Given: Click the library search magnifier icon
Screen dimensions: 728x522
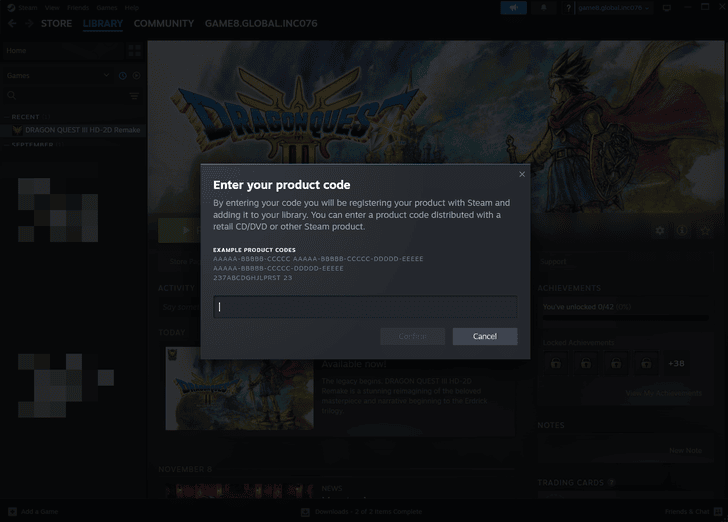Looking at the screenshot, I should click(x=12, y=95).
